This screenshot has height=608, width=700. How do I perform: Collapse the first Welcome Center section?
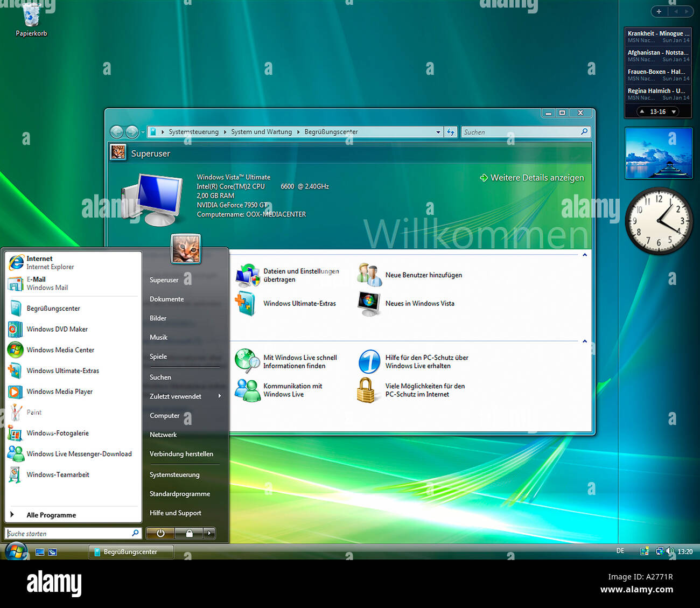point(585,255)
